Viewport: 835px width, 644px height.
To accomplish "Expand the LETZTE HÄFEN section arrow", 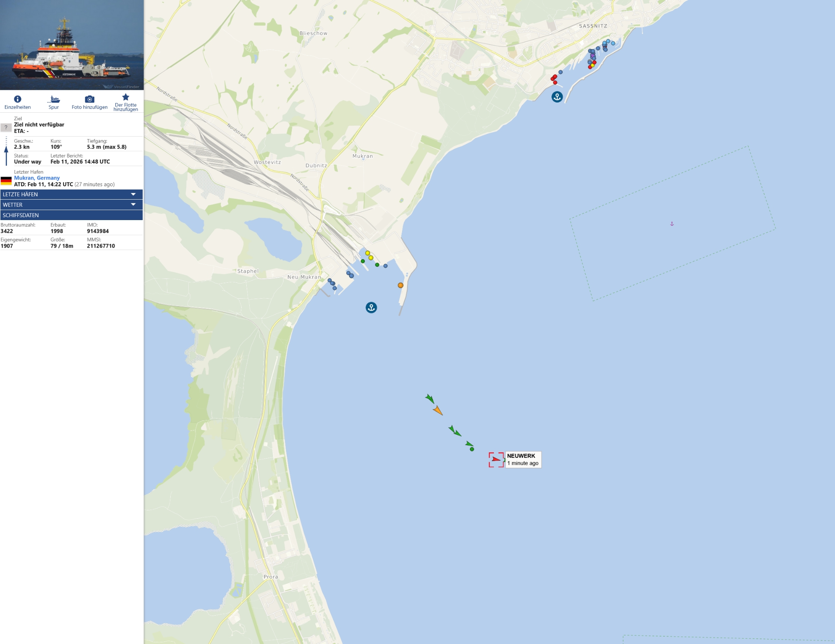I will [133, 194].
